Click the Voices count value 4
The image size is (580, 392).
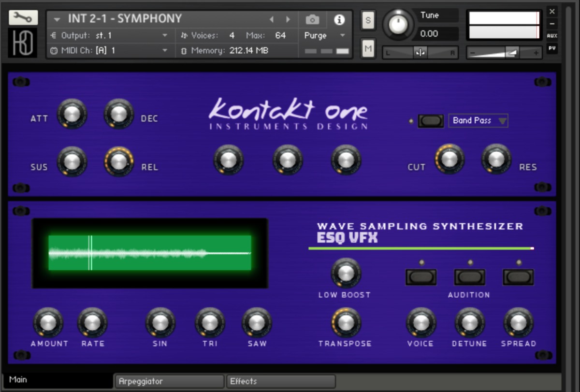[232, 35]
